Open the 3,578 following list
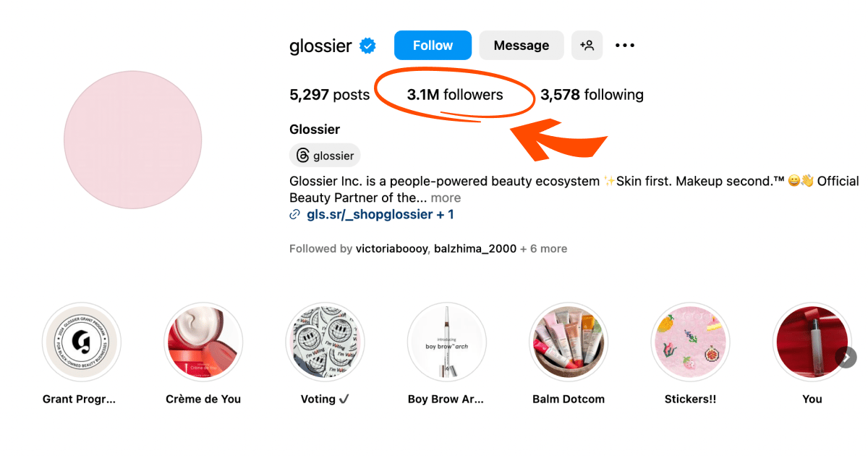 [592, 95]
